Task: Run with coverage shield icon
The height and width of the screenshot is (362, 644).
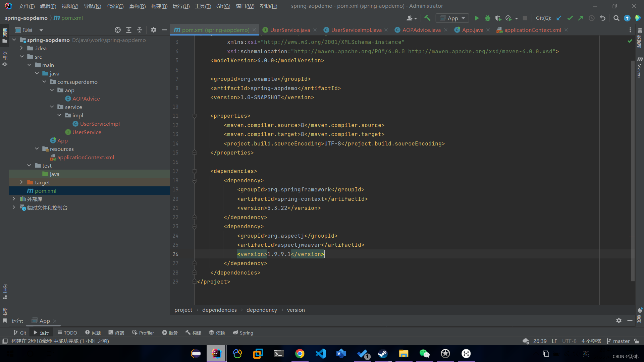Action: pyautogui.click(x=498, y=18)
